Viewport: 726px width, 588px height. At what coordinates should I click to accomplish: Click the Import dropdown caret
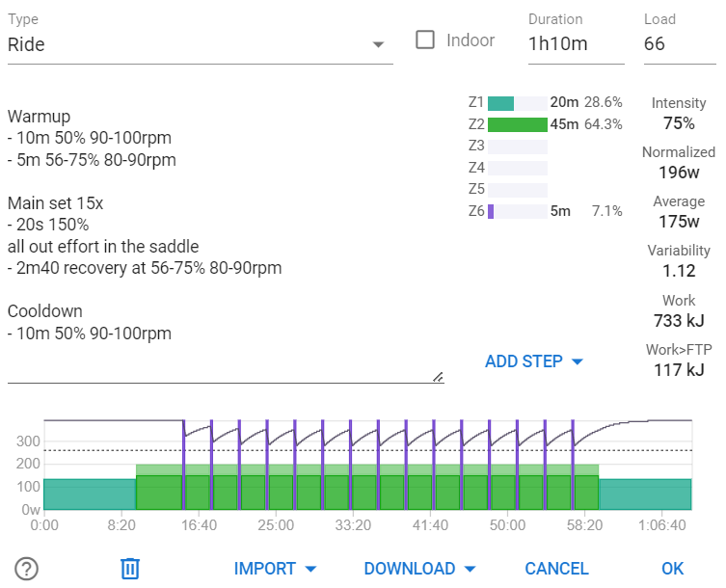click(311, 569)
